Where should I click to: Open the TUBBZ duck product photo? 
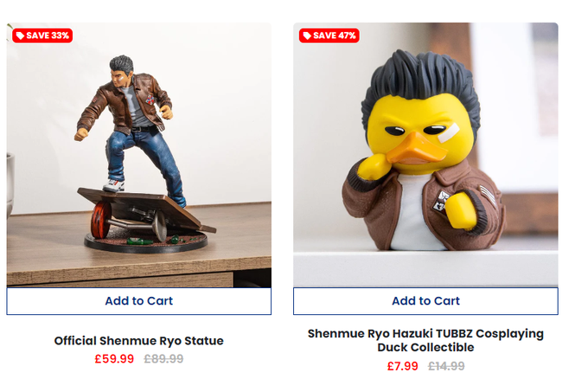pyautogui.click(x=425, y=155)
